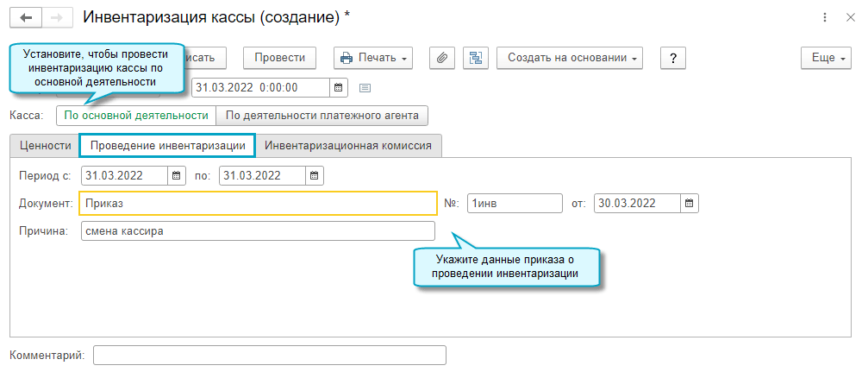Click the forward navigation arrow
Viewport: 868px width, 372px height.
tap(55, 17)
